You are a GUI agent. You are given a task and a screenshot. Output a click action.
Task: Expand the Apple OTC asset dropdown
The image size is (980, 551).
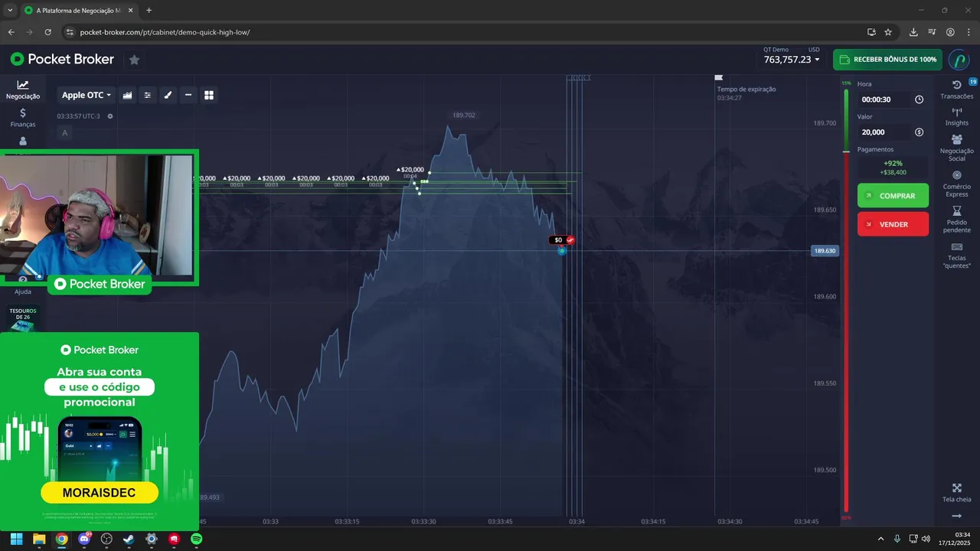pos(86,95)
